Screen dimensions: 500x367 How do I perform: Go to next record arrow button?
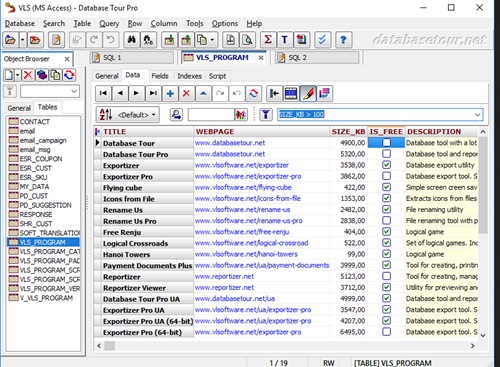[136, 93]
